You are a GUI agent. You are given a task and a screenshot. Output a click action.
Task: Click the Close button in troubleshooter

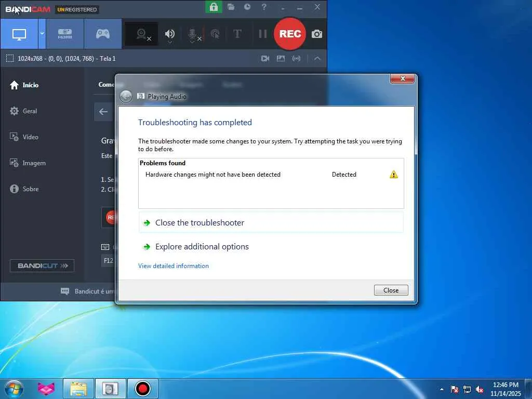(391, 290)
